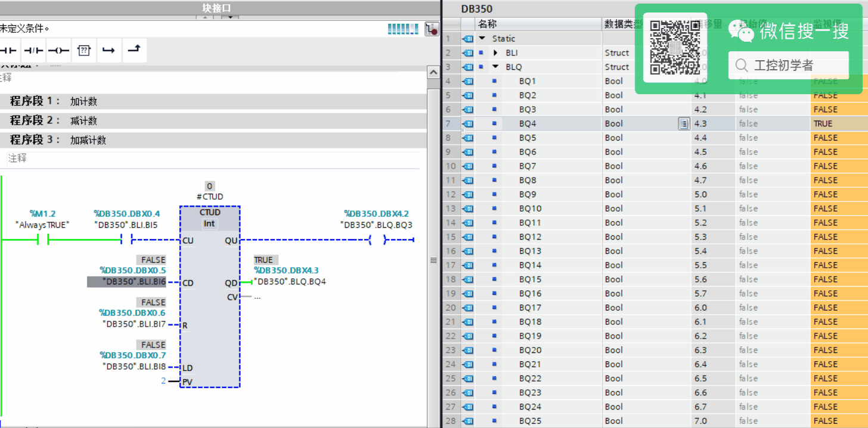The height and width of the screenshot is (428, 868).
Task: Select the AlwaysTRUE contact on the rung
Action: [42, 240]
